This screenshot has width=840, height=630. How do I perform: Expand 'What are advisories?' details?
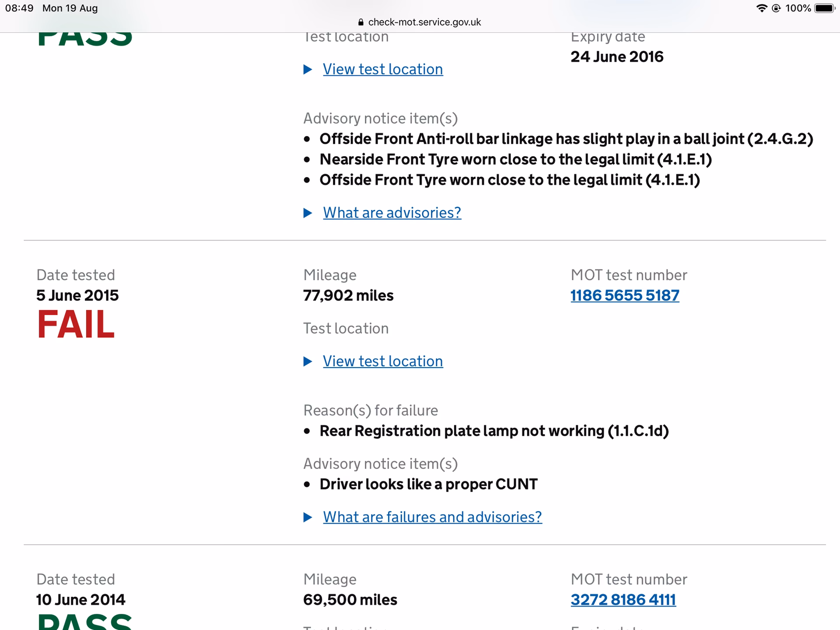(392, 213)
